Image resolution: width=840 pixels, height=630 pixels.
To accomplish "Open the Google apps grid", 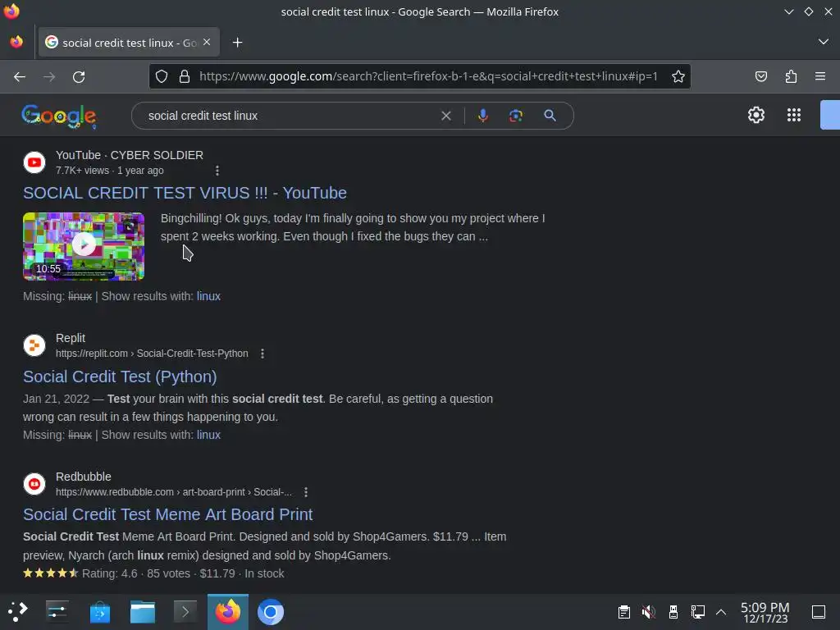I will pyautogui.click(x=794, y=115).
